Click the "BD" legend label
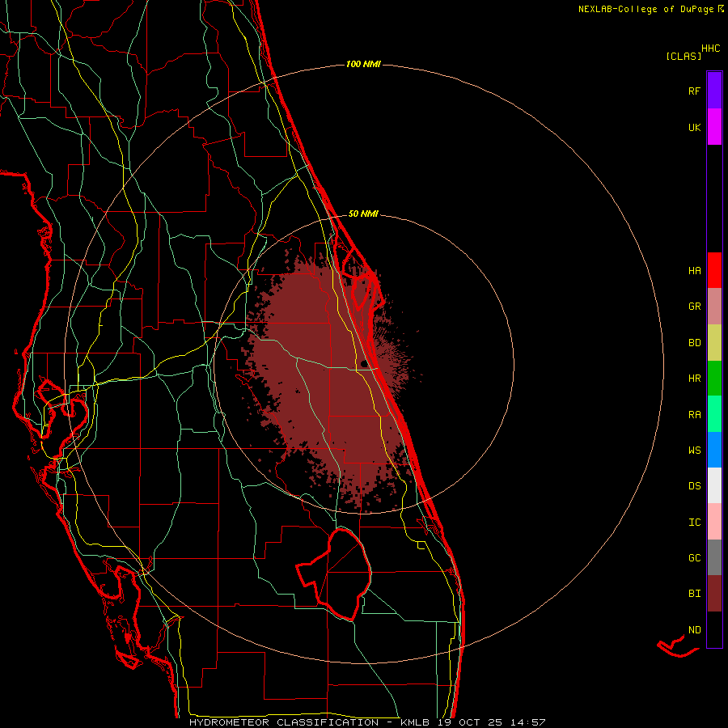This screenshot has width=728, height=728. click(x=694, y=343)
